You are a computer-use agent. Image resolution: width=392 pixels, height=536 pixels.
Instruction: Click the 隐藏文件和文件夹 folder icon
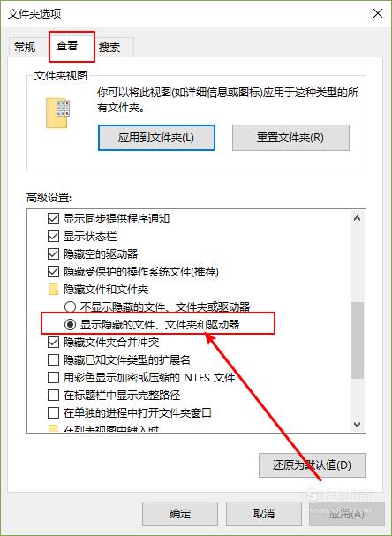(53, 290)
